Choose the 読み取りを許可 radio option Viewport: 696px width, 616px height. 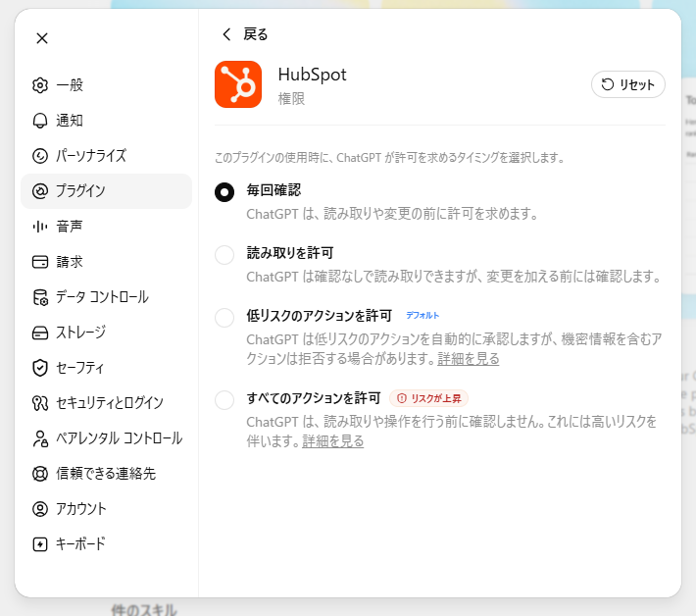click(224, 255)
